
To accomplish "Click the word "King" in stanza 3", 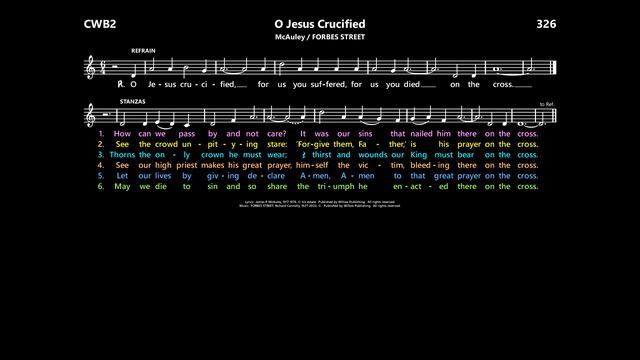I will [418, 155].
